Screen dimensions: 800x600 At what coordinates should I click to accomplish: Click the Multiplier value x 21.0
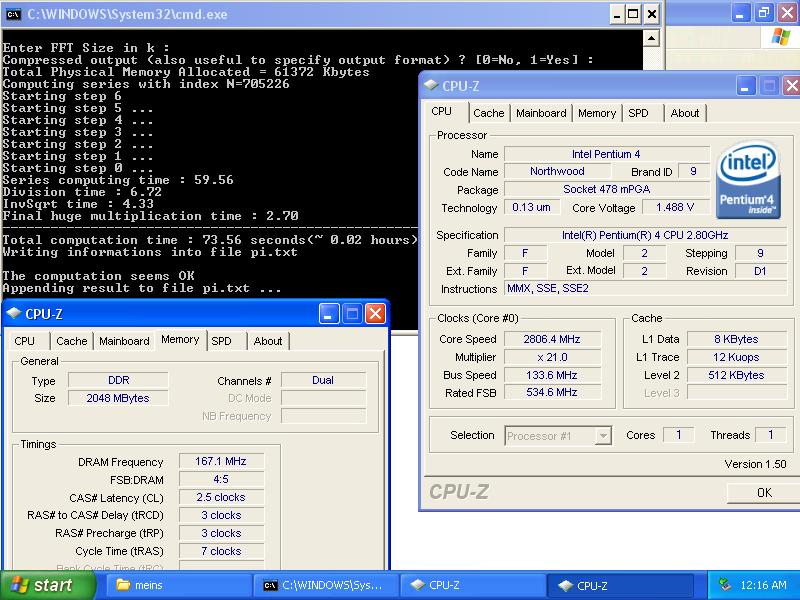tap(552, 357)
